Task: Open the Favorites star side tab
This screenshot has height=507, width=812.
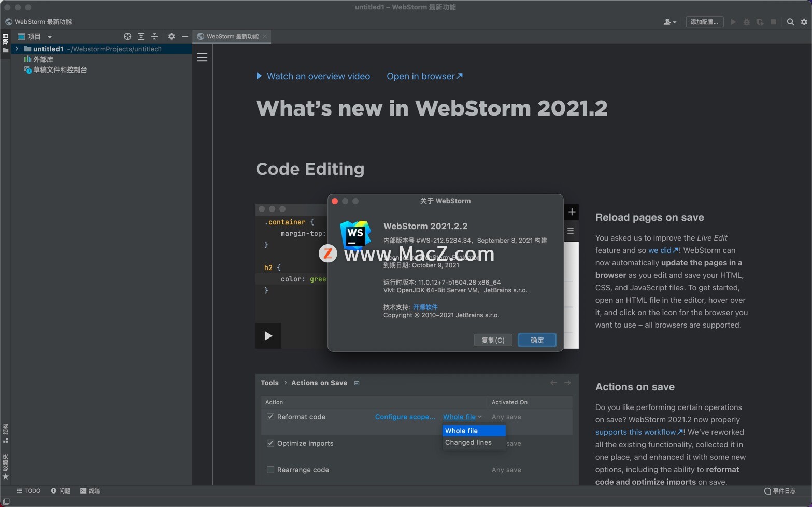Action: 5,467
